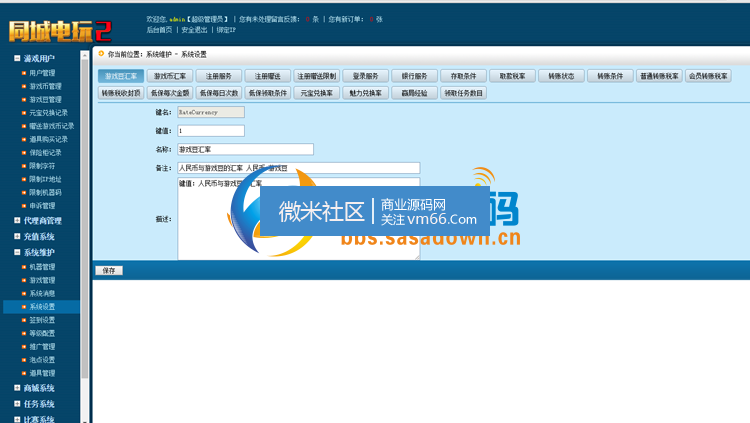Open 推广管理 under 系统维护

(x=42, y=346)
